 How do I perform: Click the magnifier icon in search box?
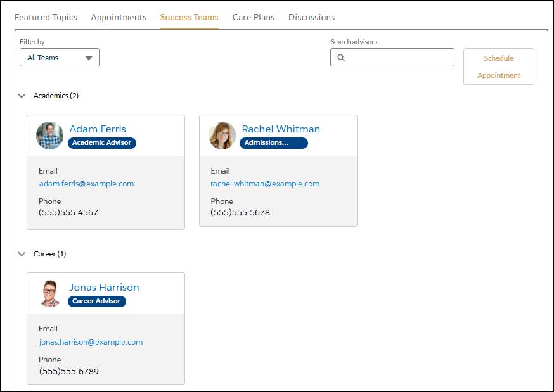coord(341,58)
